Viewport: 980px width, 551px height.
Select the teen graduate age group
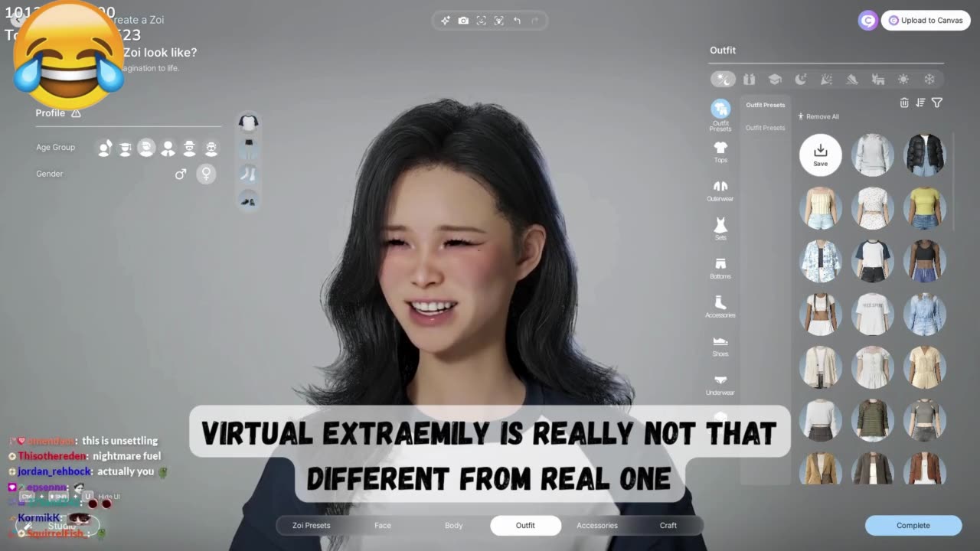[126, 148]
